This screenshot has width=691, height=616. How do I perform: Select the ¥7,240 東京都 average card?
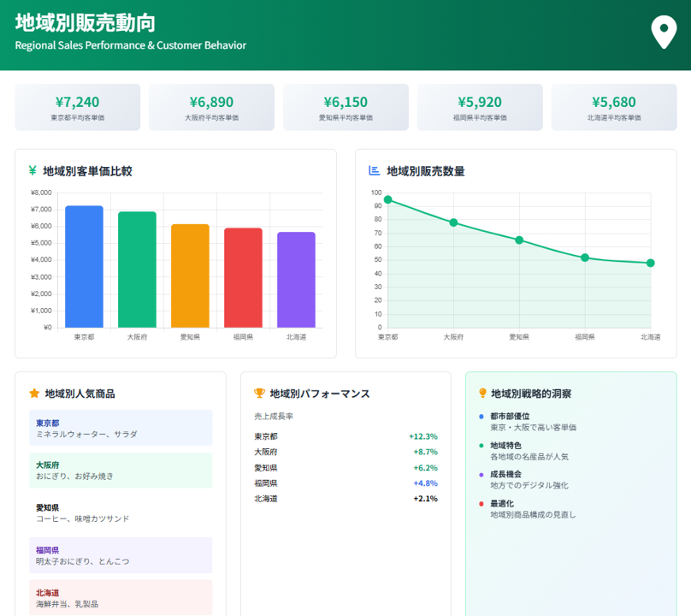pos(77,108)
